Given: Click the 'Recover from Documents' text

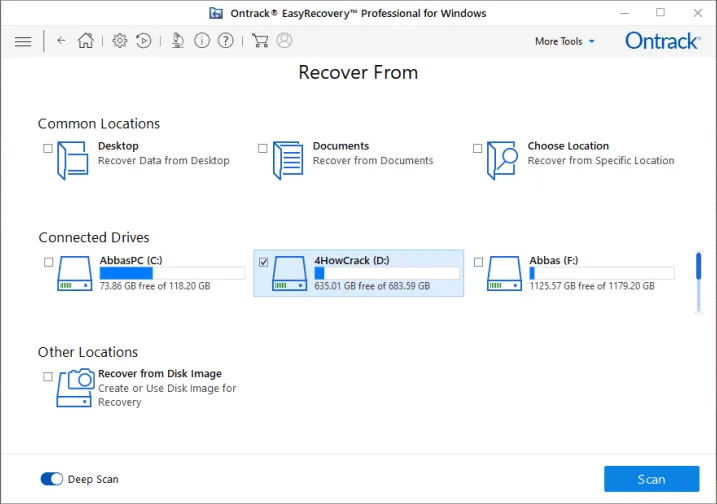Looking at the screenshot, I should click(373, 161).
